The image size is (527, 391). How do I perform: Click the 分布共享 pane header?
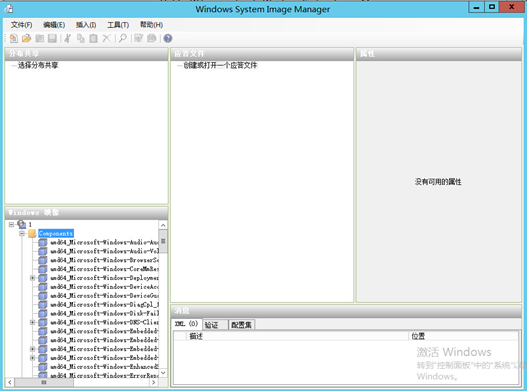tap(86, 54)
